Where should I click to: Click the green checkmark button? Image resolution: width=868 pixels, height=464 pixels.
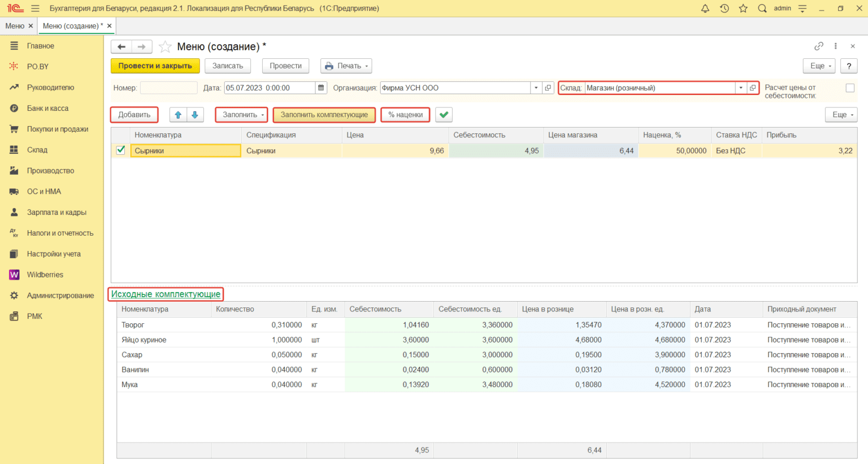tap(444, 115)
